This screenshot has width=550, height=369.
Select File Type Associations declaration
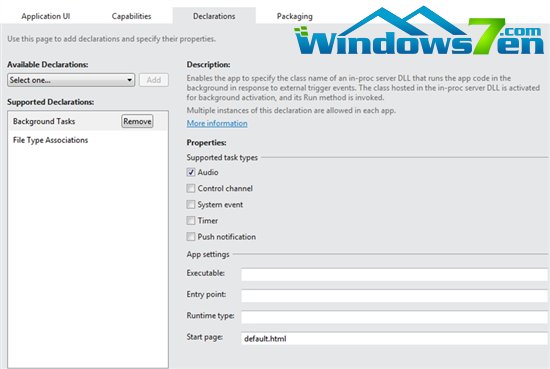coord(51,140)
